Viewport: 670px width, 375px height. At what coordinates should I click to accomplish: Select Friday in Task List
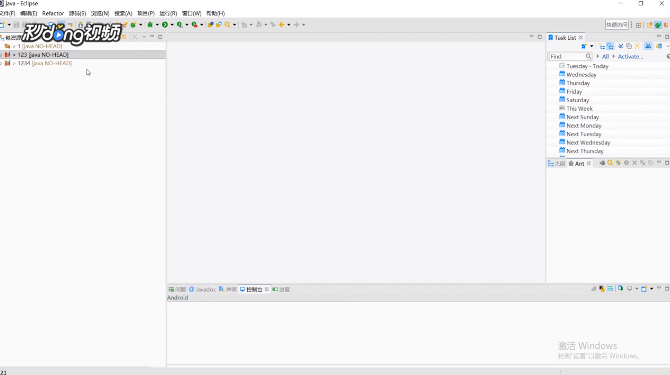click(574, 92)
